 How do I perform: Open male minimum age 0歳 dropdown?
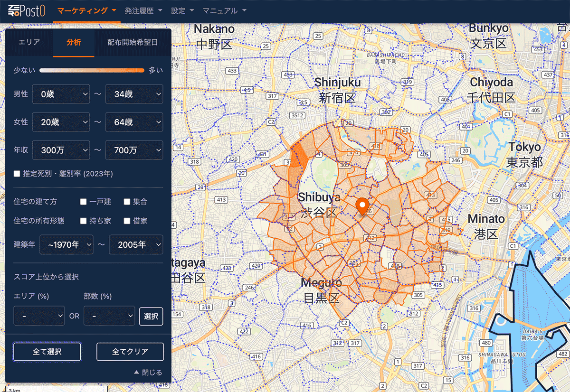[61, 94]
